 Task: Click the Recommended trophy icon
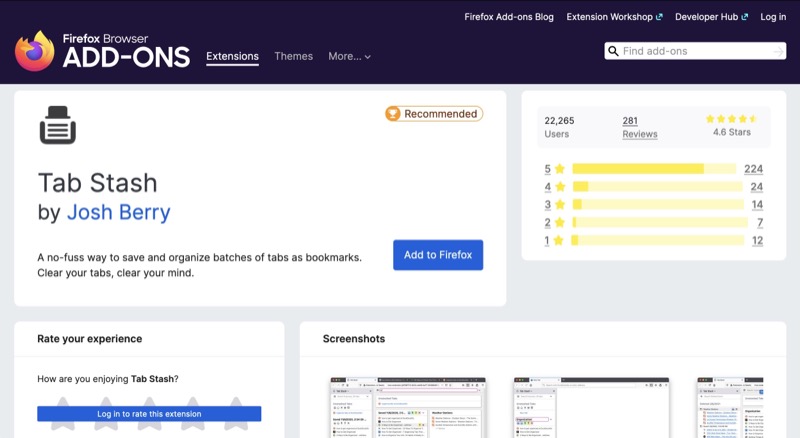(393, 113)
